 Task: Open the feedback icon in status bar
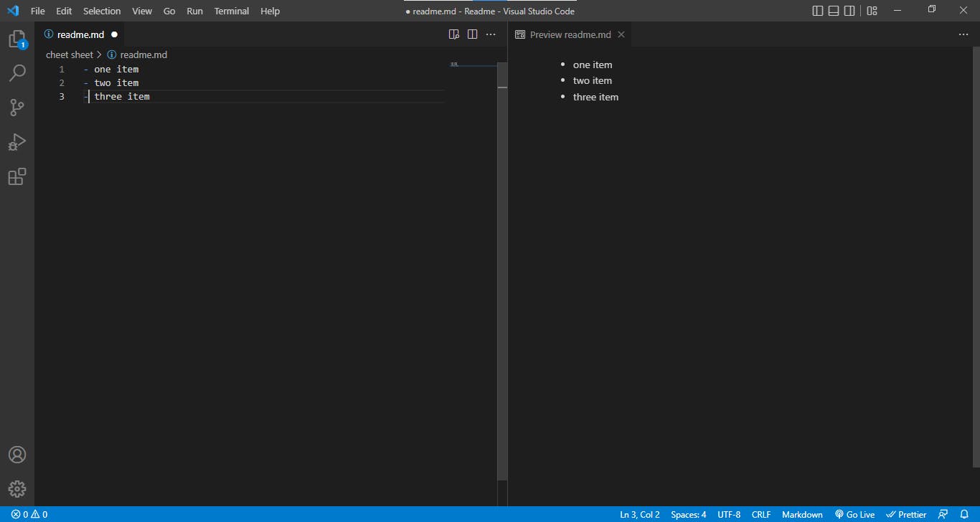943,514
